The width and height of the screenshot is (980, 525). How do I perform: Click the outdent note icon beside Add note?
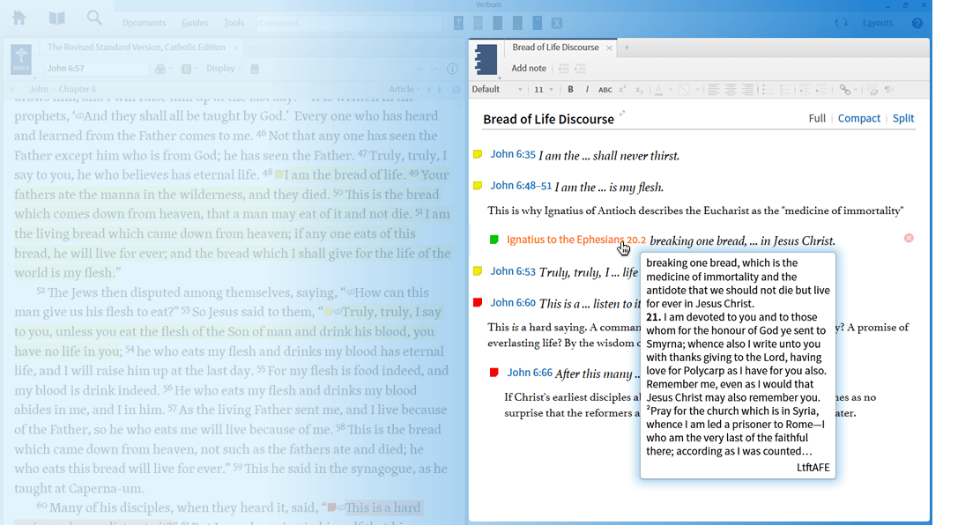564,69
